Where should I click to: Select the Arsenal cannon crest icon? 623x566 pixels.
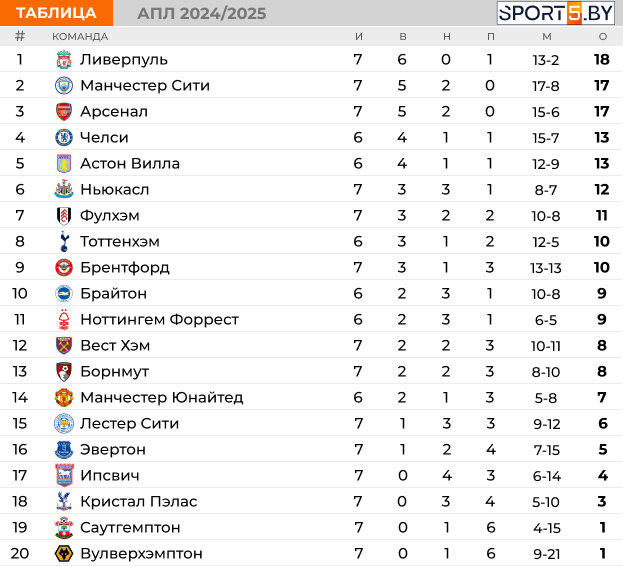[x=64, y=111]
